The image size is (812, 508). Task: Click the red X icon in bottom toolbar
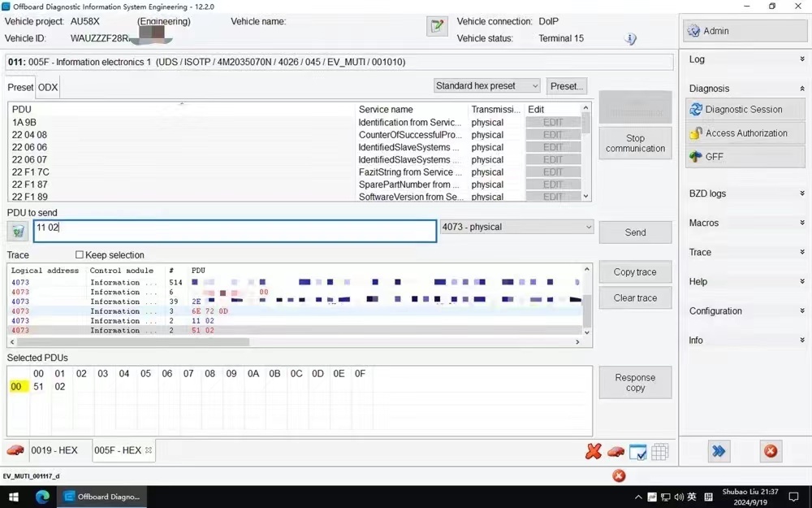click(x=594, y=451)
